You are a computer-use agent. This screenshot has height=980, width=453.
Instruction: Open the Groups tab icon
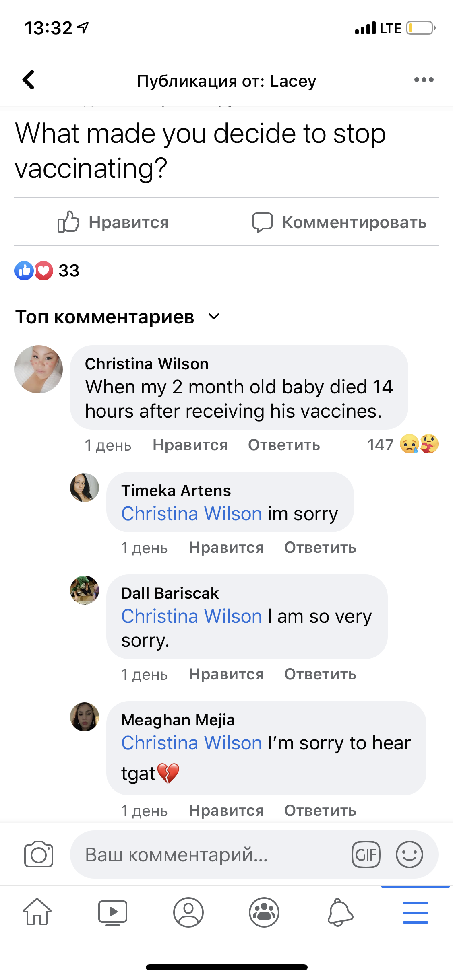pyautogui.click(x=264, y=912)
